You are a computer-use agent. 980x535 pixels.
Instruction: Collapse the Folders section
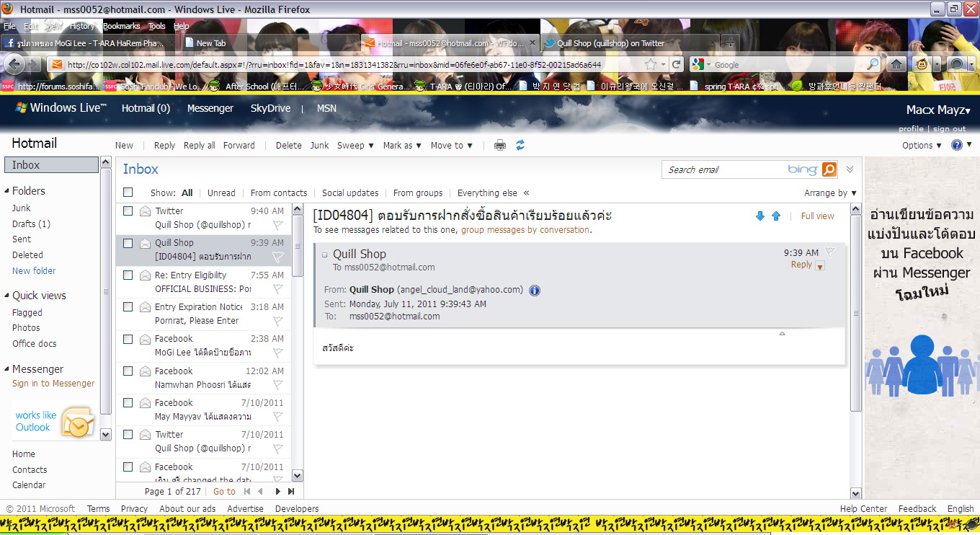tap(7, 191)
